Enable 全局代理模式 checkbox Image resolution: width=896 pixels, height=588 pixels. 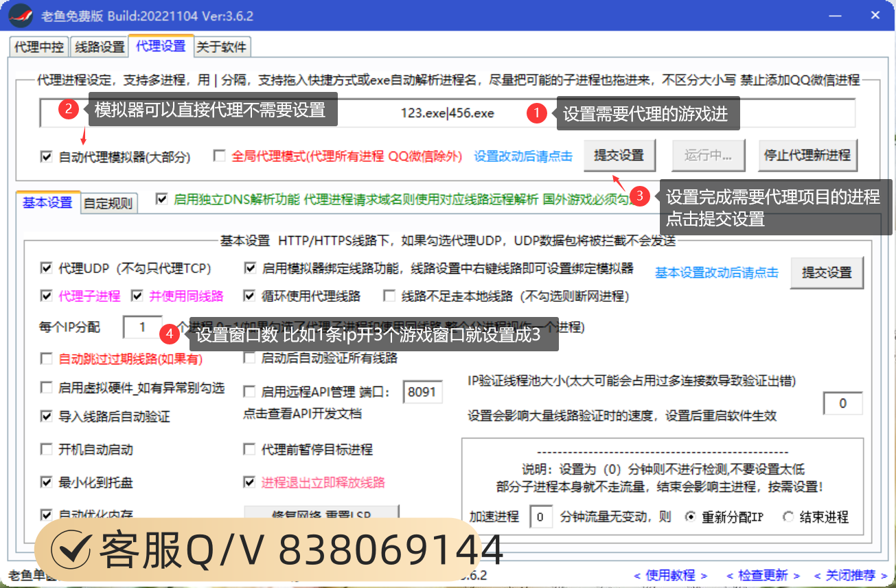coord(219,156)
